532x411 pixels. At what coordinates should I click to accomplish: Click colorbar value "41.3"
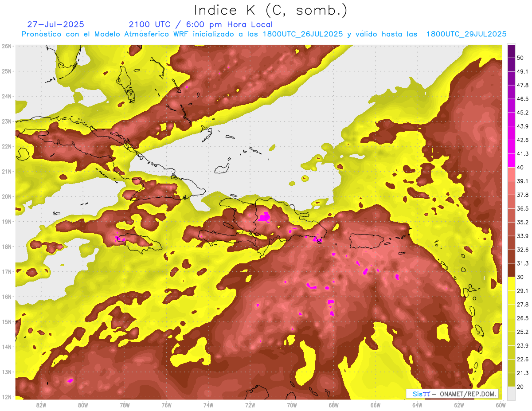click(523, 154)
